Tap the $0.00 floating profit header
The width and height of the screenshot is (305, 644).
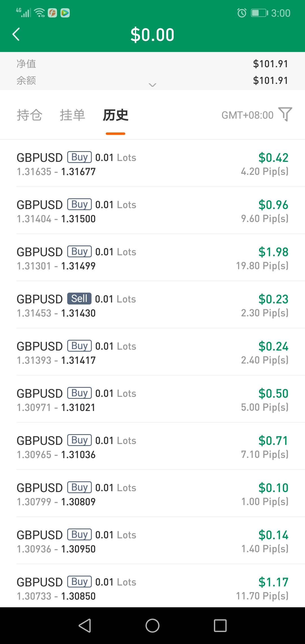tap(152, 35)
